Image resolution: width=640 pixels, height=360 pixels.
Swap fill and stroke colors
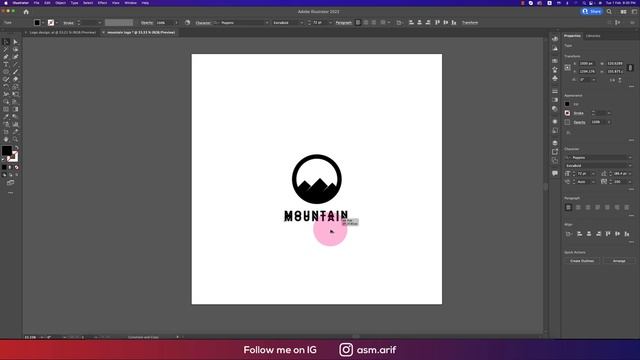click(16, 148)
